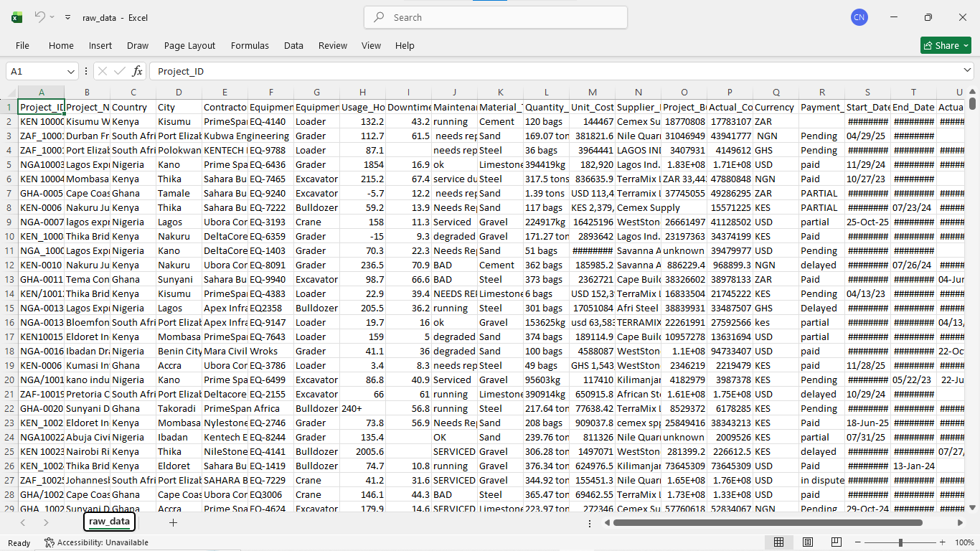
Task: Click the next sheet navigation arrow
Action: coord(46,522)
